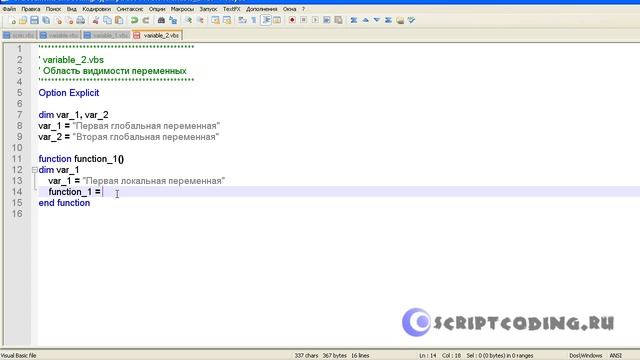Image resolution: width=640 pixels, height=360 pixels.
Task: Paste using the clipboard icon
Action: click(119, 20)
